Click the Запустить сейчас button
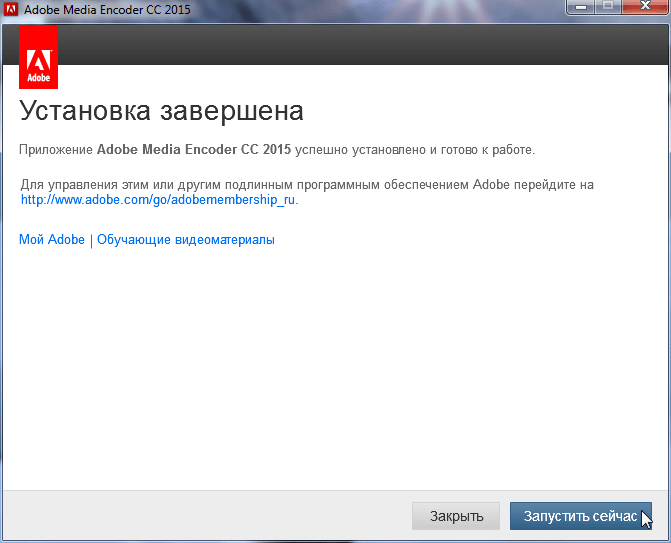Image resolution: width=671 pixels, height=543 pixels. click(x=581, y=516)
